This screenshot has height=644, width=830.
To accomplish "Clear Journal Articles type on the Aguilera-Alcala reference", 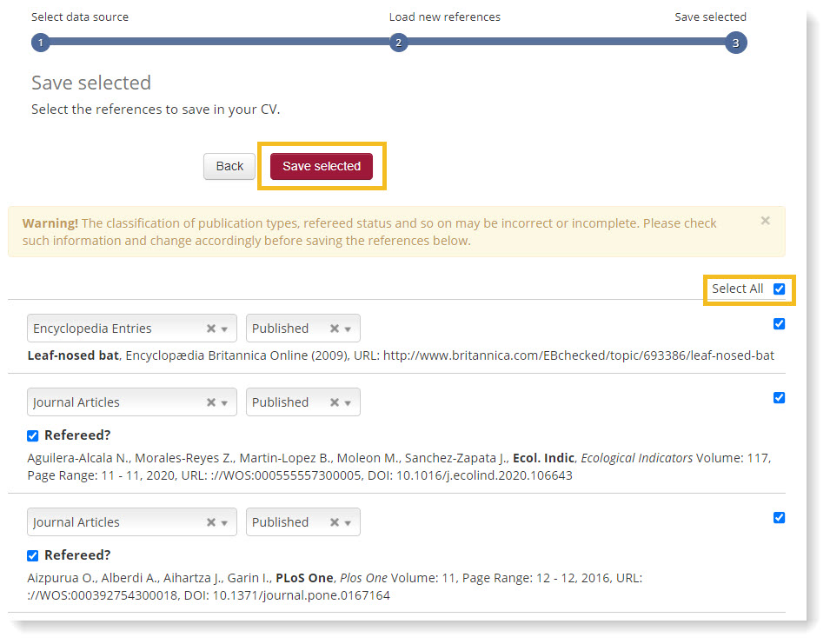I will point(210,402).
